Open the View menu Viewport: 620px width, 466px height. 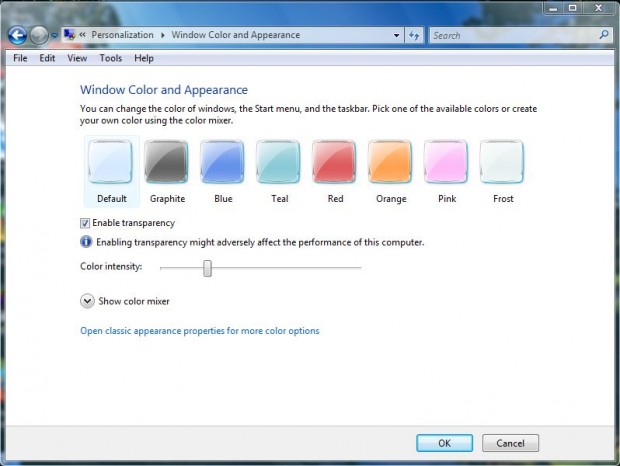(77, 58)
